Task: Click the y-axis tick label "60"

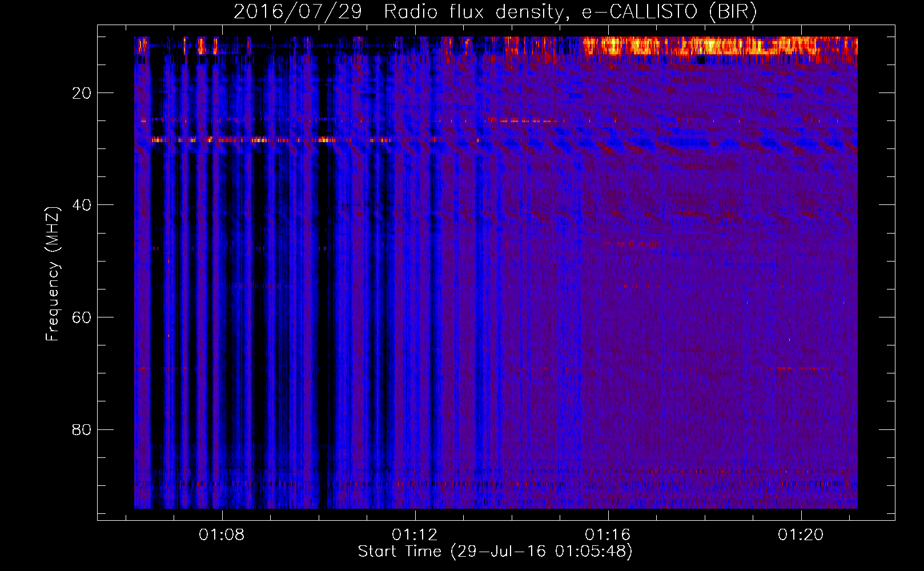Action: point(82,317)
